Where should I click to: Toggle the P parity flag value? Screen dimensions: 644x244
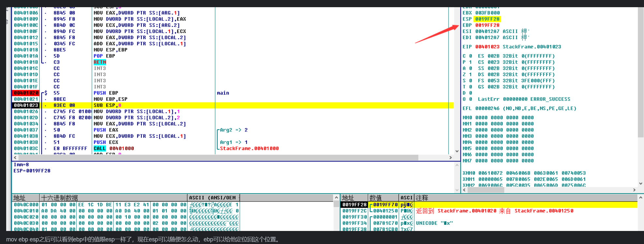tap(470, 62)
